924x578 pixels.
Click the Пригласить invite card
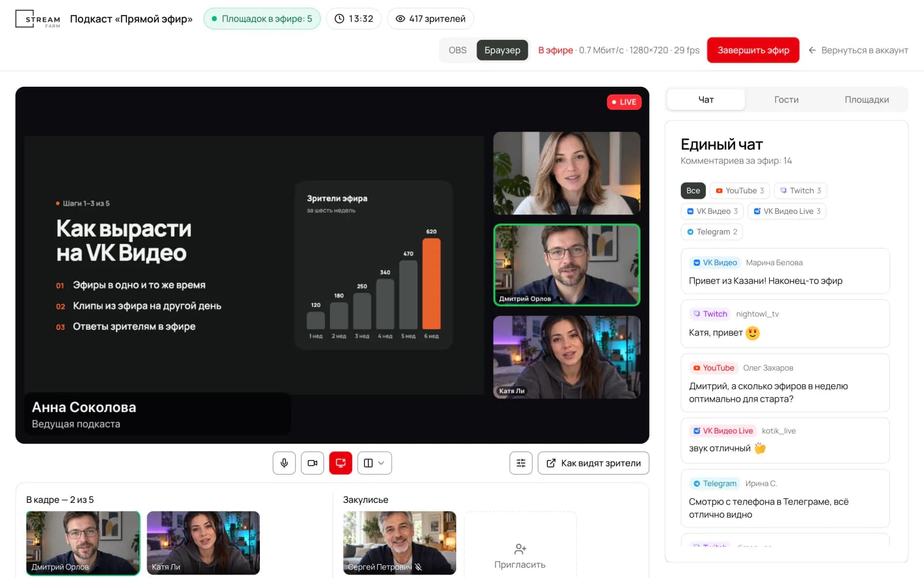click(520, 544)
